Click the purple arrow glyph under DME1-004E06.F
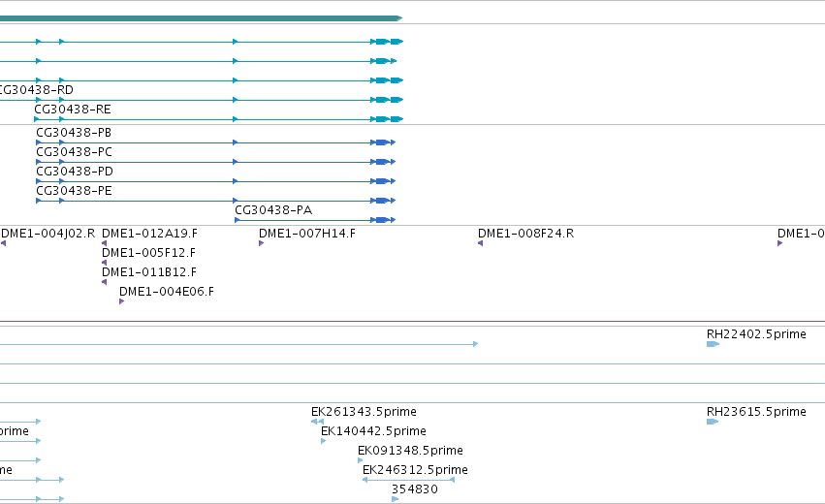The image size is (825, 504). click(121, 301)
